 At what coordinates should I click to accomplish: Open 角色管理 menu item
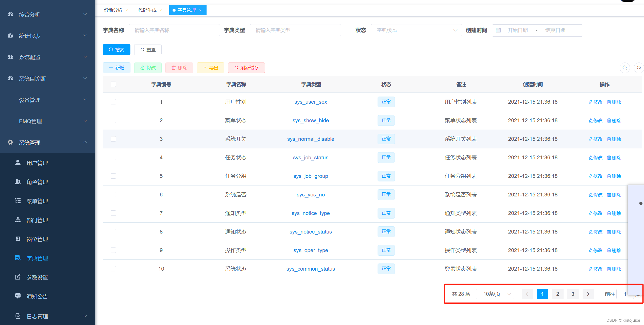pyautogui.click(x=47, y=182)
